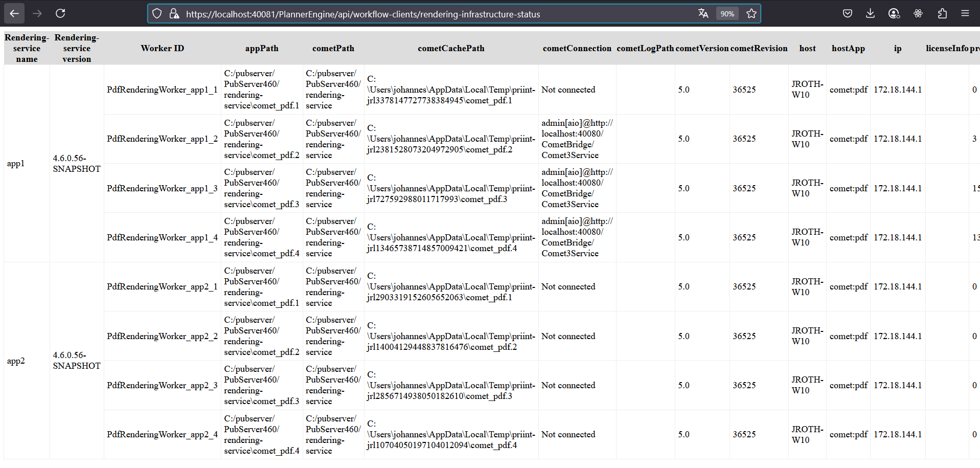Reset the 90% zoom level badge
The image size is (980, 468).
click(727, 14)
